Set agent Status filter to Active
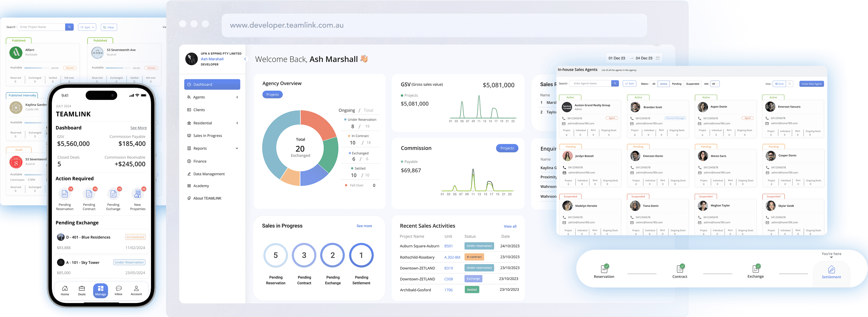Screen dimensions: 868x317 pos(663,84)
